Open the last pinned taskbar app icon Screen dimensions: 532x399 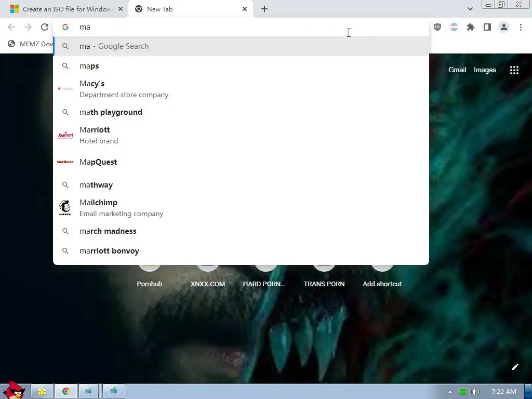pyautogui.click(x=114, y=392)
